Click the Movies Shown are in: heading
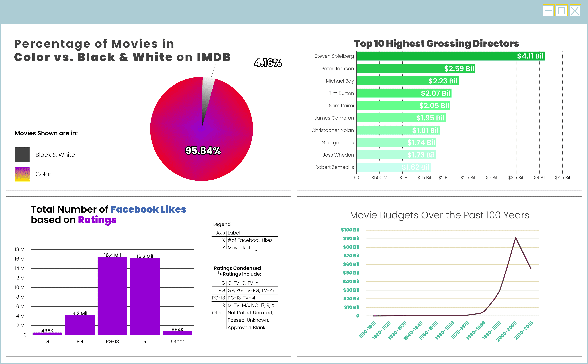 tap(46, 133)
